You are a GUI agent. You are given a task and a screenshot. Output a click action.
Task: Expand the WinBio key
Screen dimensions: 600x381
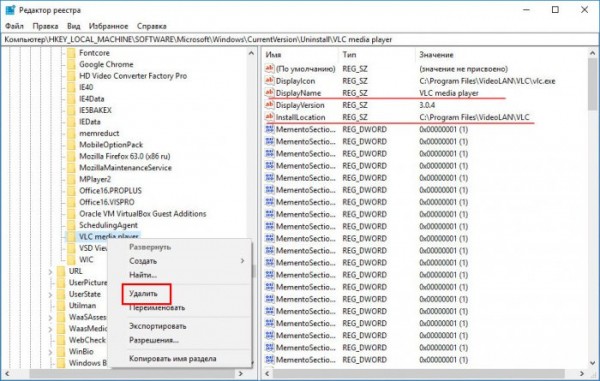coord(51,352)
